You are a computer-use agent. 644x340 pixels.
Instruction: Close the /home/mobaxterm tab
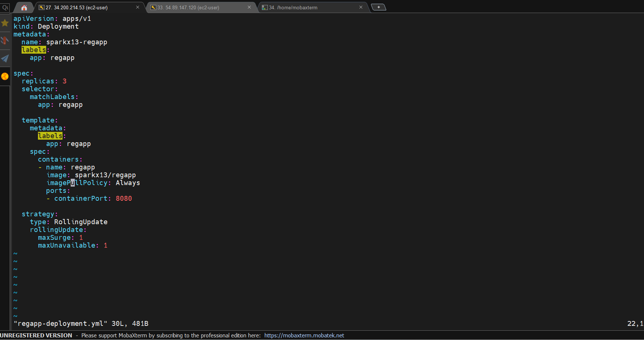tap(361, 7)
